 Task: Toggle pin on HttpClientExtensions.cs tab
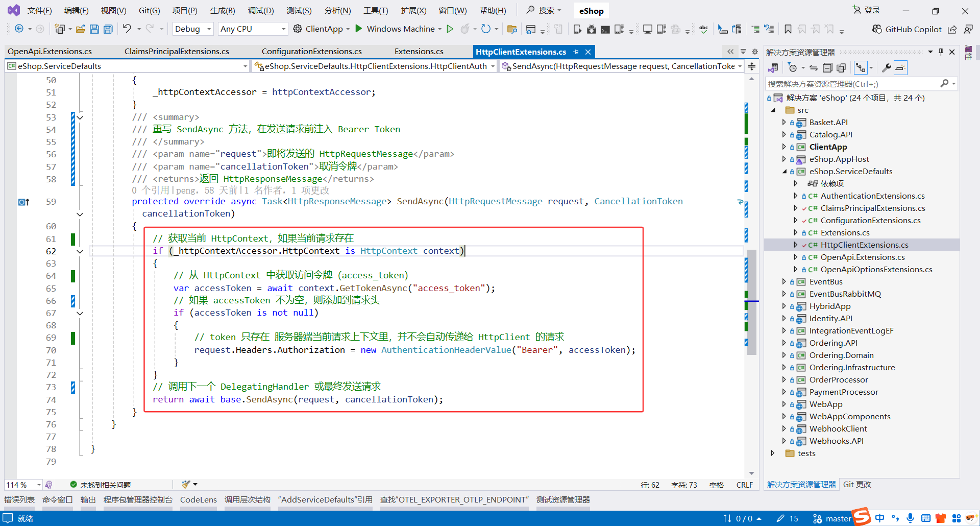click(x=576, y=52)
